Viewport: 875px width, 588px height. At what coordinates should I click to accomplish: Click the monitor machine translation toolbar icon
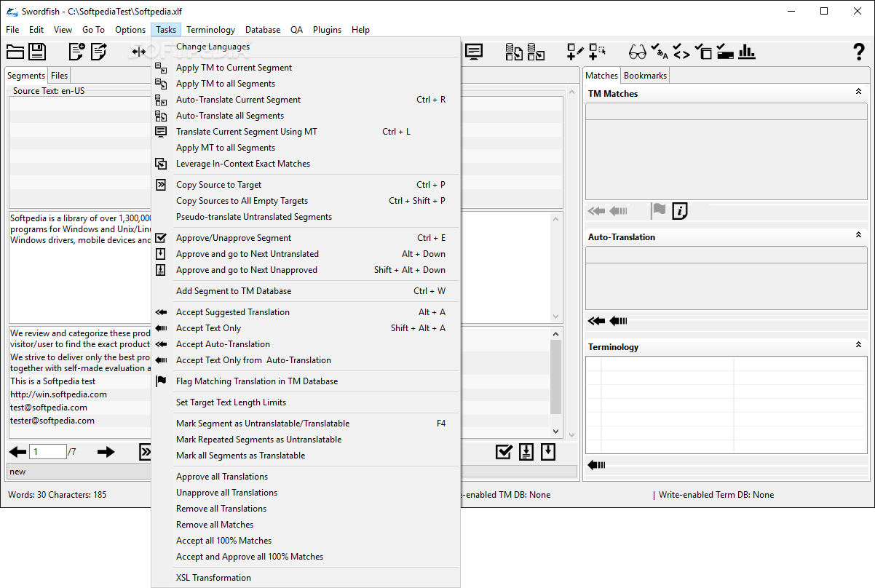474,52
